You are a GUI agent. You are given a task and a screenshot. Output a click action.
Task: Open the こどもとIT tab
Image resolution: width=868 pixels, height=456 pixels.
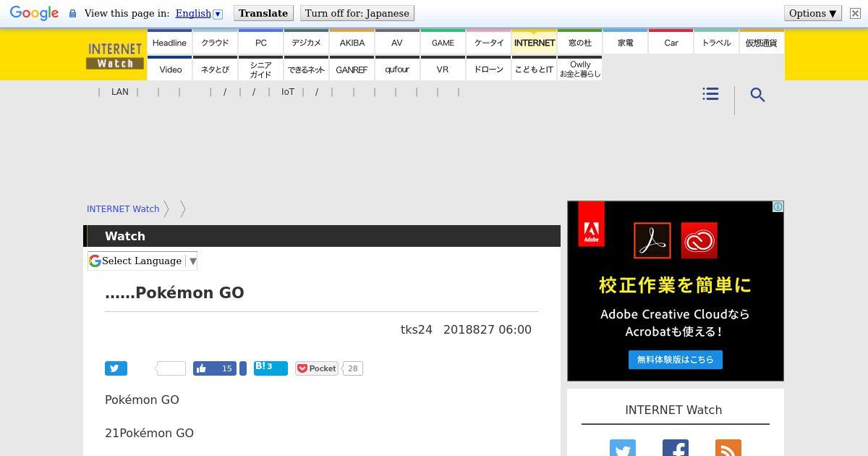click(x=534, y=69)
